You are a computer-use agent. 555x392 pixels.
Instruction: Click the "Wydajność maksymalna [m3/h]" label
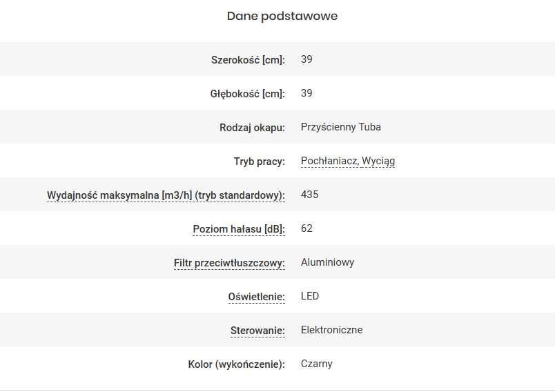(x=166, y=195)
